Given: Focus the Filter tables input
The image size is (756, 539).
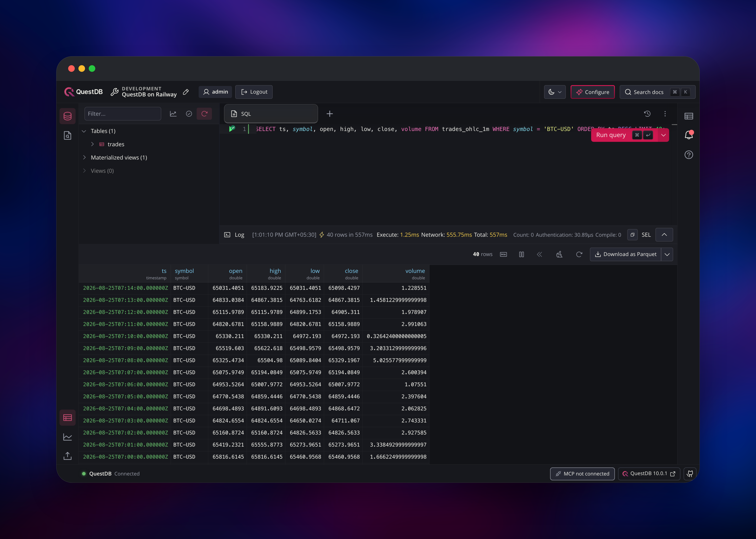Looking at the screenshot, I should [123, 114].
